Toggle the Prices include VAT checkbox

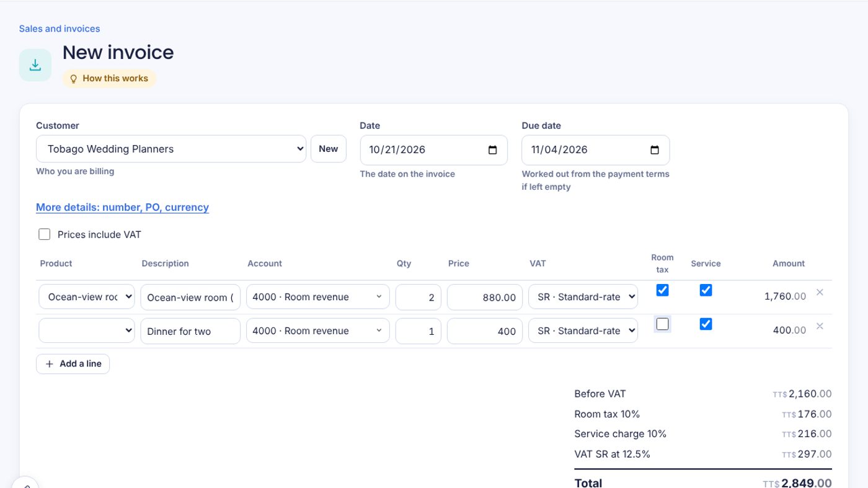click(x=45, y=234)
